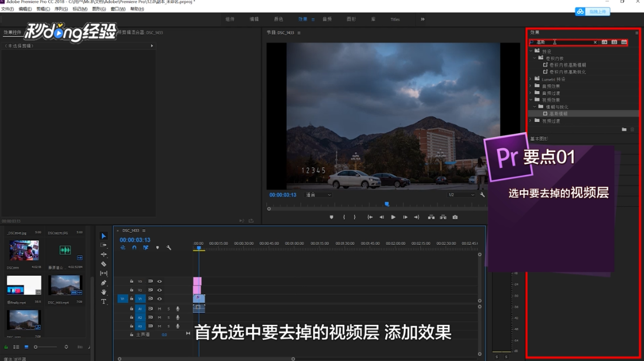Add a marker in the timeline

[157, 247]
